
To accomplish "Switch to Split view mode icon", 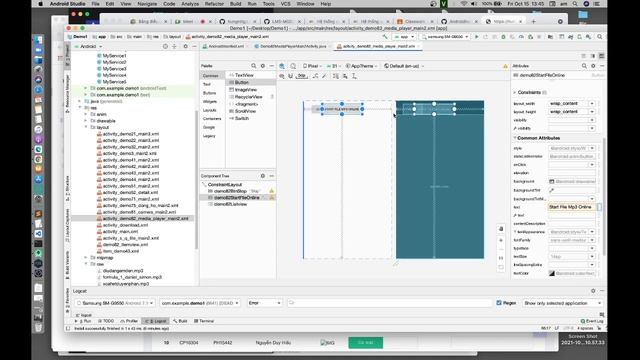I will (593, 56).
